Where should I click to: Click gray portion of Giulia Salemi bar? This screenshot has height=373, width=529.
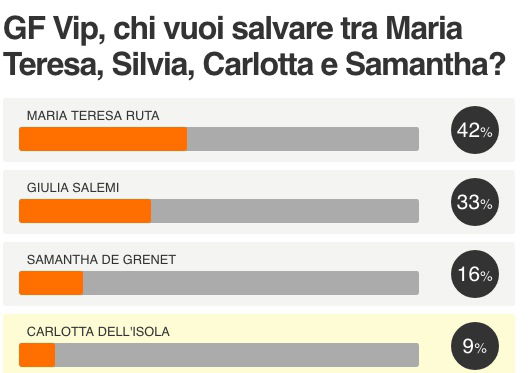pos(285,211)
